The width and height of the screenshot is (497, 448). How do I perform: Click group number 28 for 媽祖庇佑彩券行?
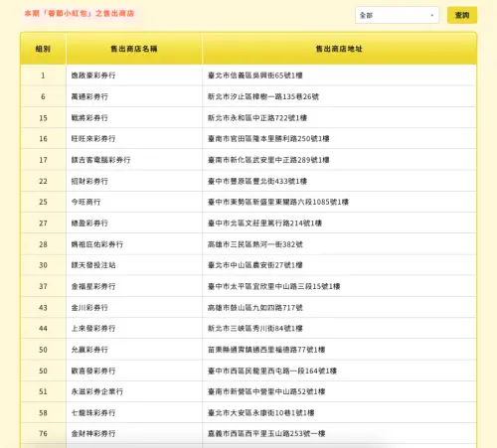tap(43, 244)
